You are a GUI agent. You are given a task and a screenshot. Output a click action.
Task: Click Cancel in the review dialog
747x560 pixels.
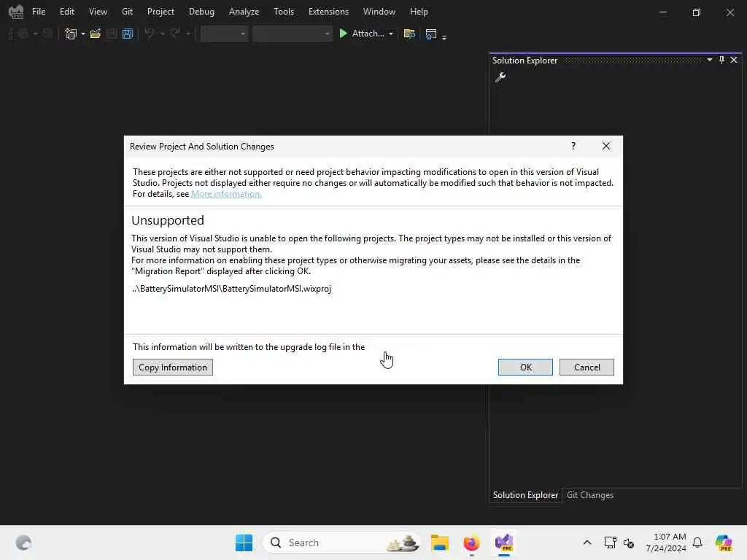coord(587,367)
